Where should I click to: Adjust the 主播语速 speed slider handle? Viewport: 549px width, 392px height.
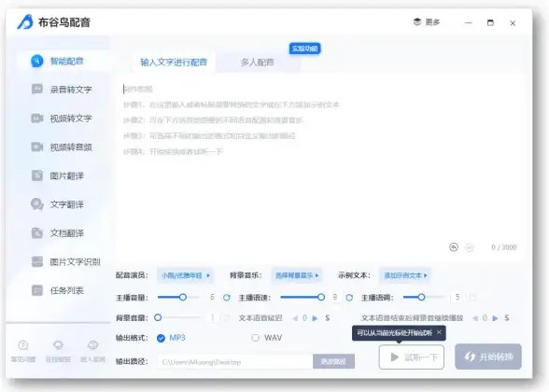coord(321,297)
